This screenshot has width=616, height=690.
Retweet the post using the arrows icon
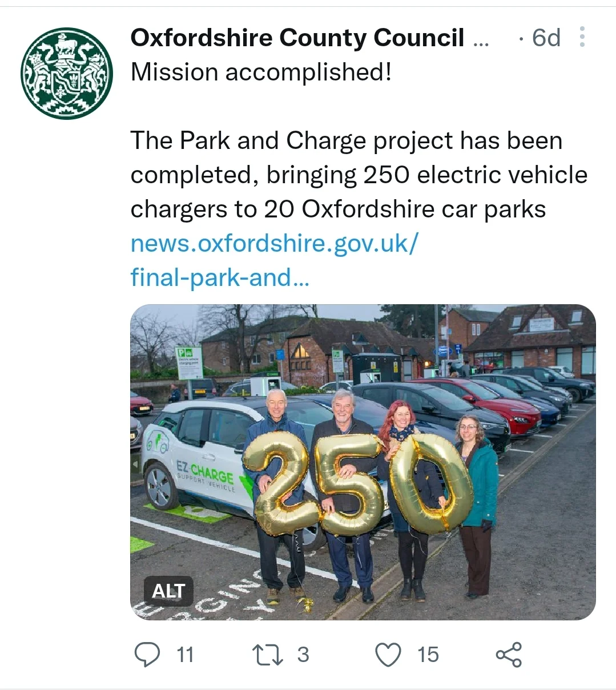268,655
